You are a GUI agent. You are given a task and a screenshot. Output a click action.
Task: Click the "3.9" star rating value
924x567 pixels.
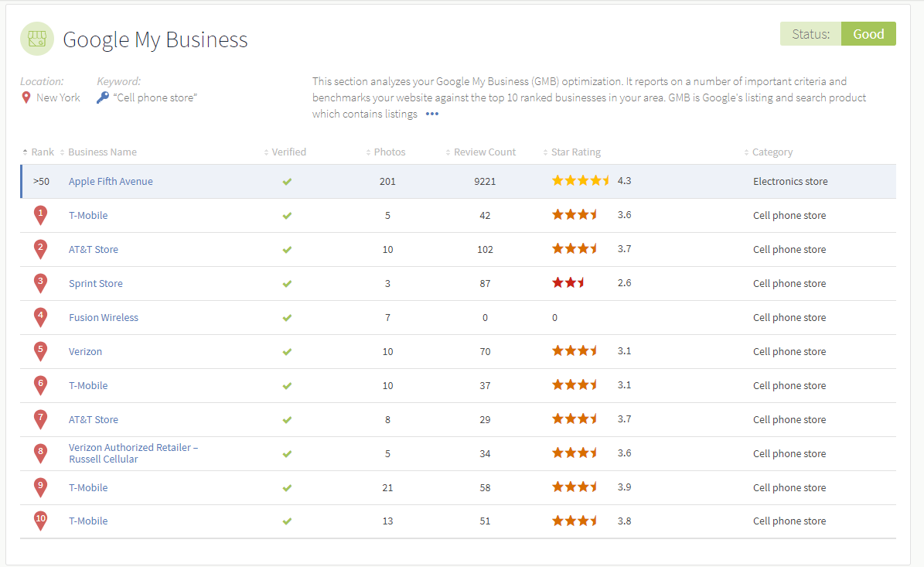point(624,487)
